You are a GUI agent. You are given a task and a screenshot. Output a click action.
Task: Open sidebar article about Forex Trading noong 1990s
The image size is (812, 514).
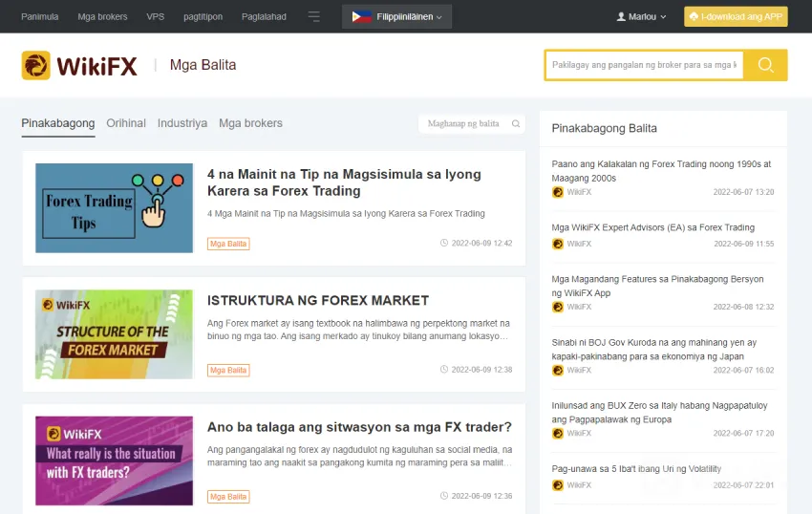[x=661, y=171]
